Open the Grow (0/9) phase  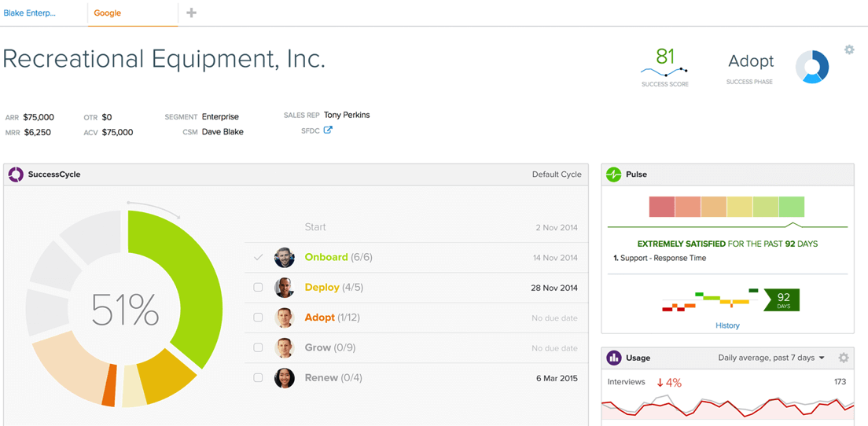[330, 347]
